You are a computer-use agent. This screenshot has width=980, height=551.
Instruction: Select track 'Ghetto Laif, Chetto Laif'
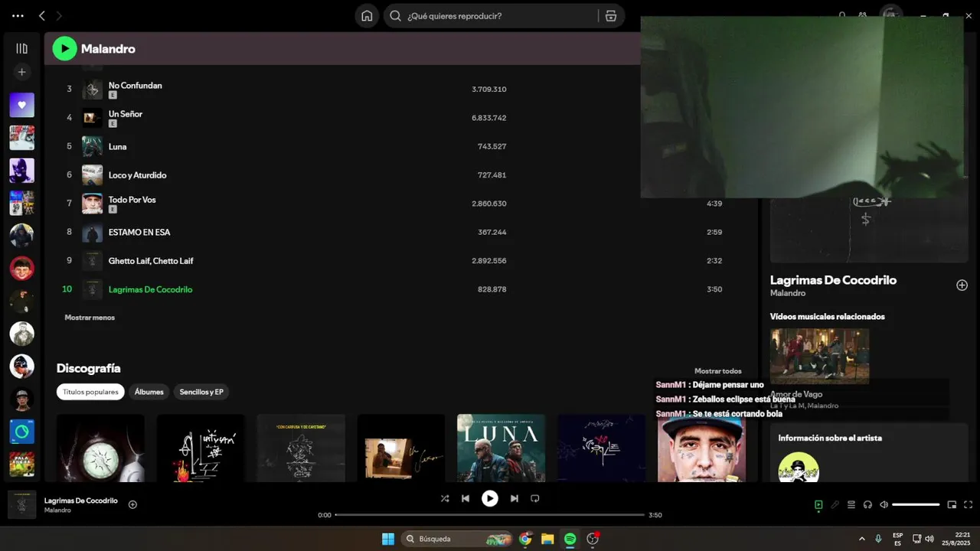[151, 261]
